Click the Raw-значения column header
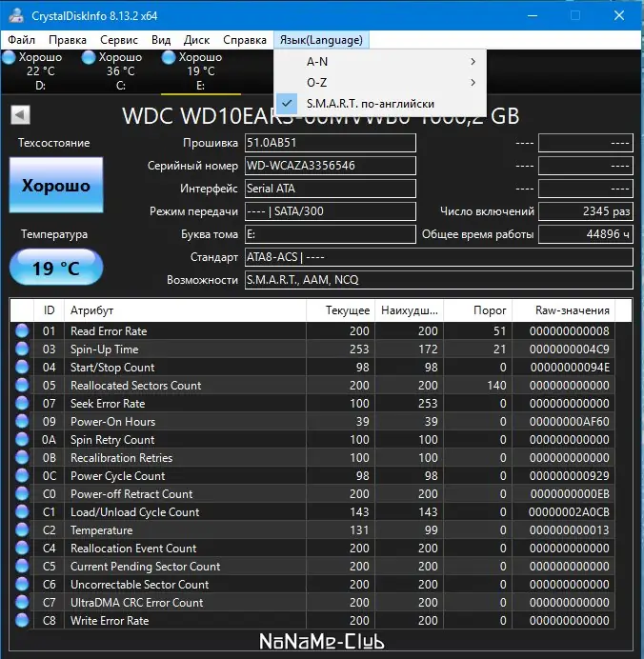The image size is (644, 659). pyautogui.click(x=564, y=310)
